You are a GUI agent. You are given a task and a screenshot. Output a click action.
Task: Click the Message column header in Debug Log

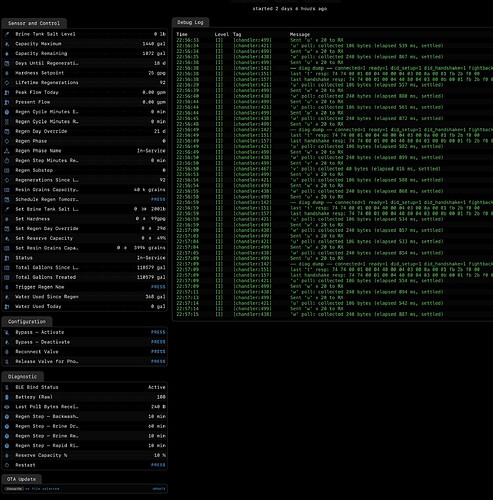pyautogui.click(x=300, y=34)
